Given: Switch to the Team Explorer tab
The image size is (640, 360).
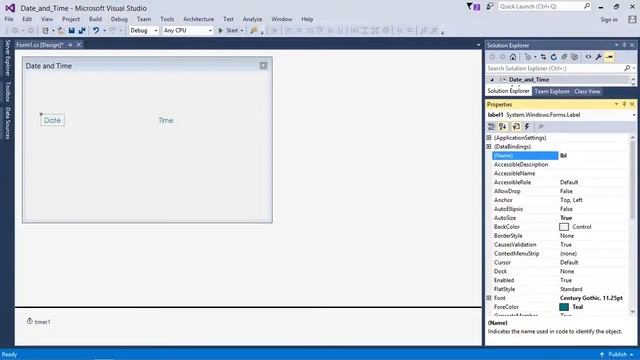Looking at the screenshot, I should coord(552,91).
